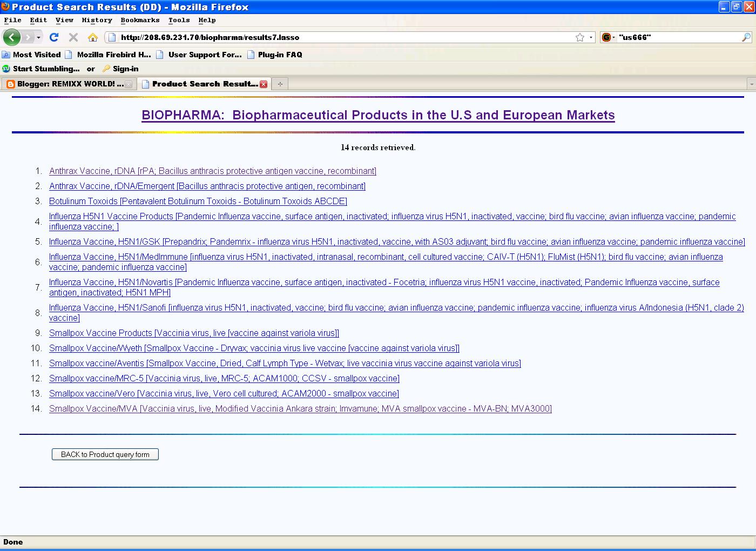Open the View menu
The image size is (756, 551).
(x=64, y=20)
